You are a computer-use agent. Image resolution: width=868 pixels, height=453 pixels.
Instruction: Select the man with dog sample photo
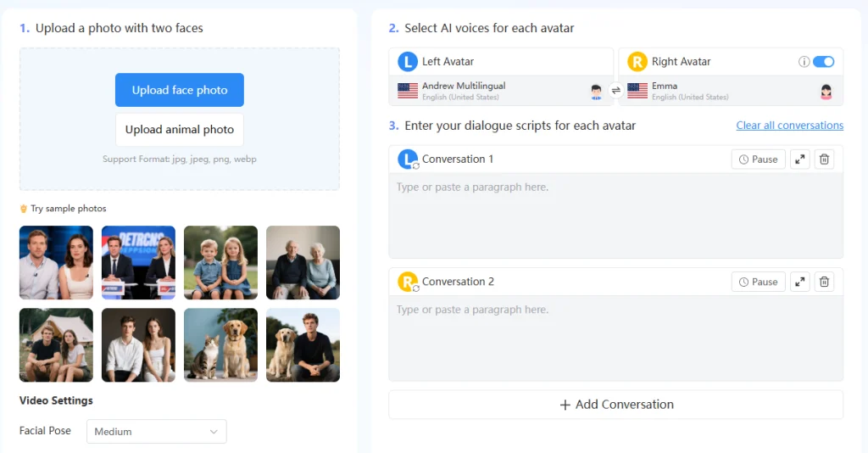(303, 345)
